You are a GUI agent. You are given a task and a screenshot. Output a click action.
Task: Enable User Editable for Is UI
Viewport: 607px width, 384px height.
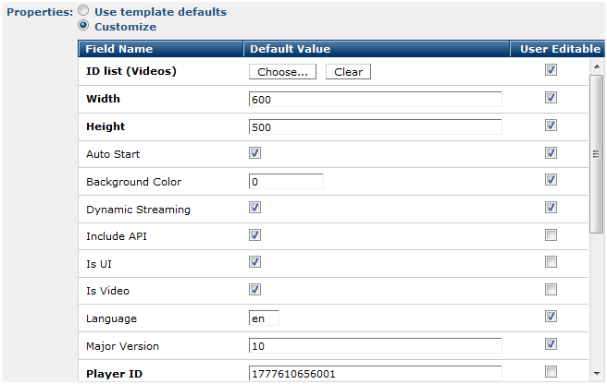pos(551,262)
